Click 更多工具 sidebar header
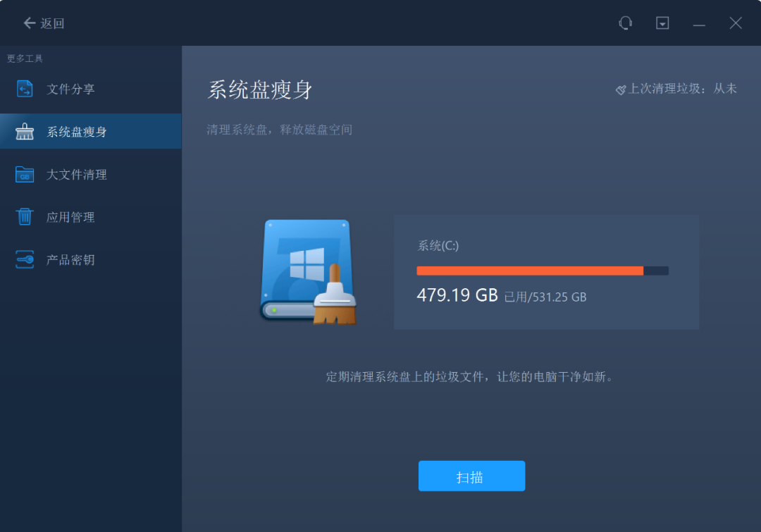Viewport: 761px width, 532px height. (x=25, y=58)
